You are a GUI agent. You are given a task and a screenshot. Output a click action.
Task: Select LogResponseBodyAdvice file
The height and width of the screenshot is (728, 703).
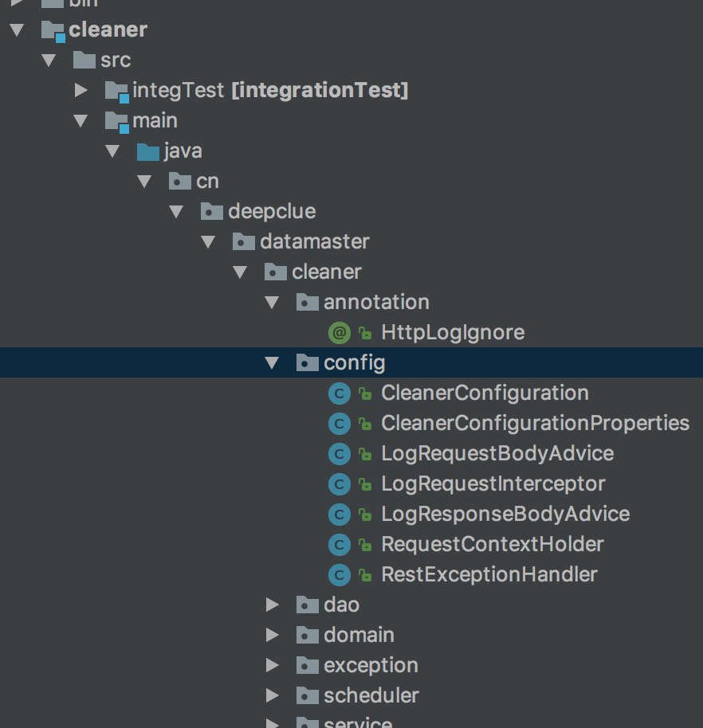(x=505, y=514)
